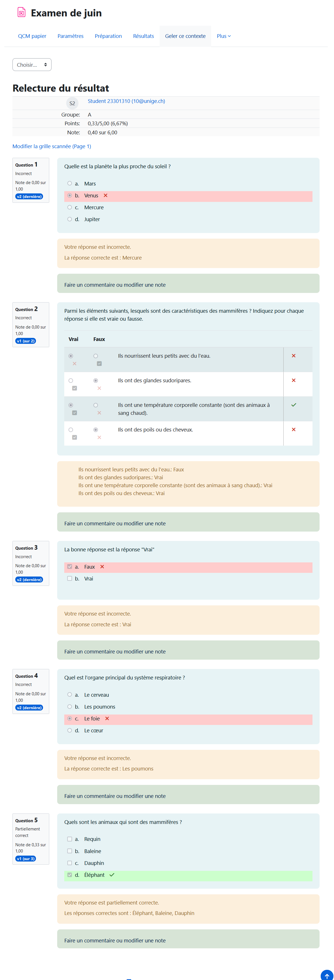Click the red cross next to Le foie
Screen dimensions: 334x980
pyautogui.click(x=107, y=718)
